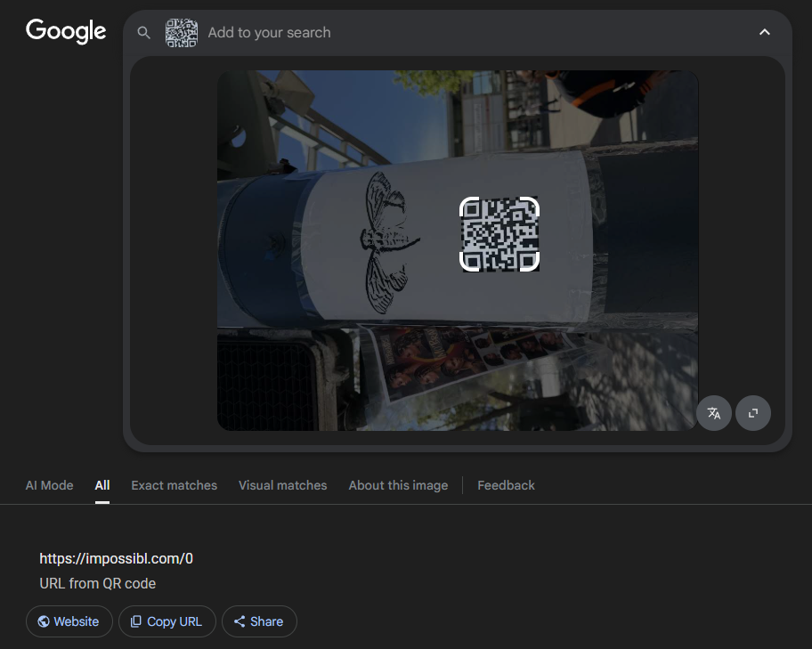Screen dimensions: 812x649
Task: Click the translate image icon
Action: tap(713, 413)
